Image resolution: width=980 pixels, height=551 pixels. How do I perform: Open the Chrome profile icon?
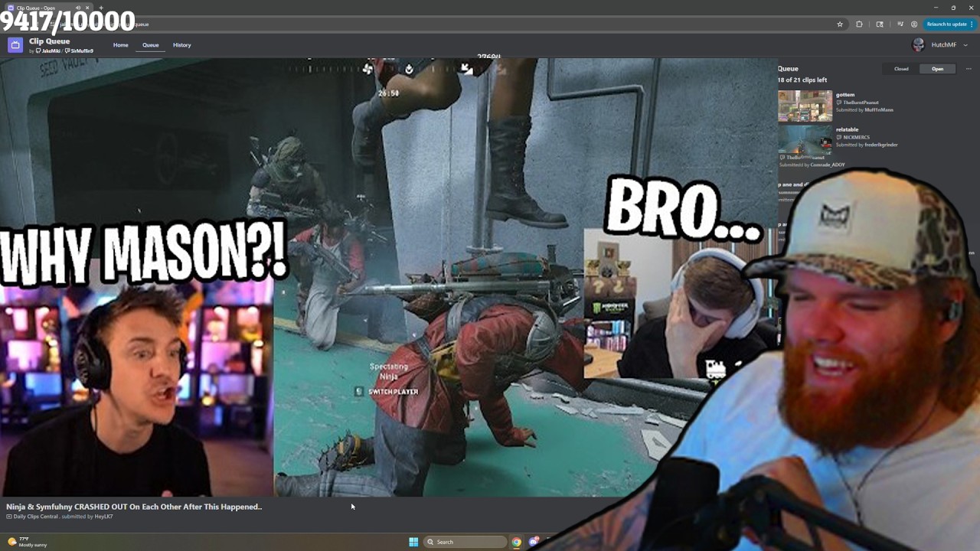point(914,24)
